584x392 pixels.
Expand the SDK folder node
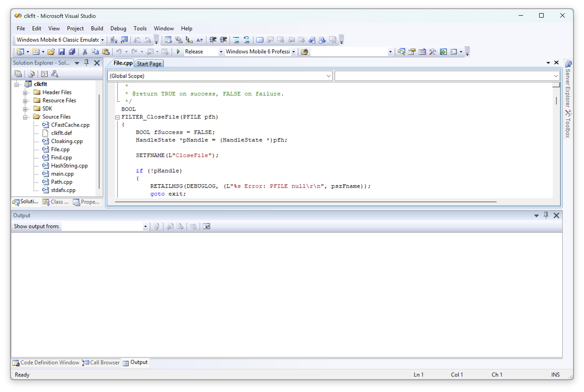(25, 109)
